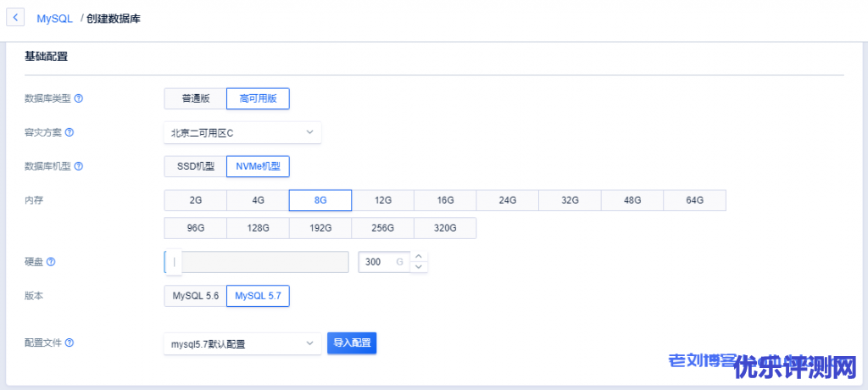Viewport: 868px width, 390px height.
Task: Increase disk size with up arrow
Action: click(x=418, y=257)
